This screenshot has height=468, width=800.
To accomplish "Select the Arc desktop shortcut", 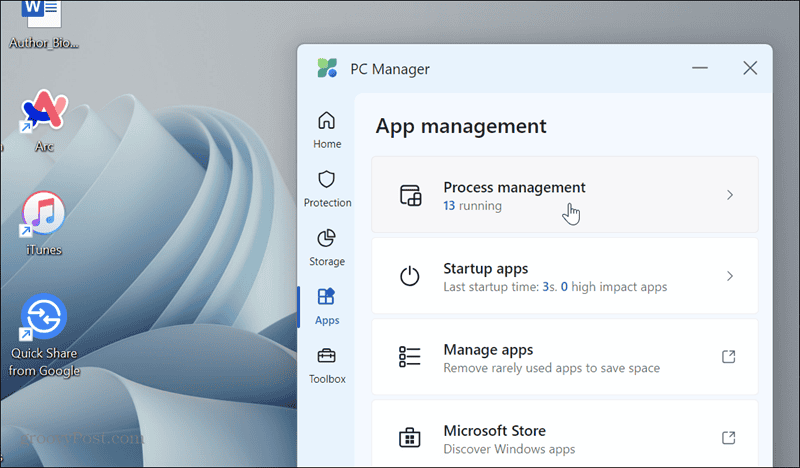I will click(44, 121).
